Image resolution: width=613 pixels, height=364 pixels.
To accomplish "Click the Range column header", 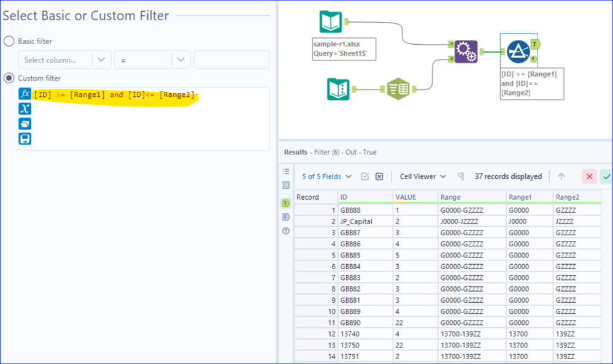I will click(472, 197).
